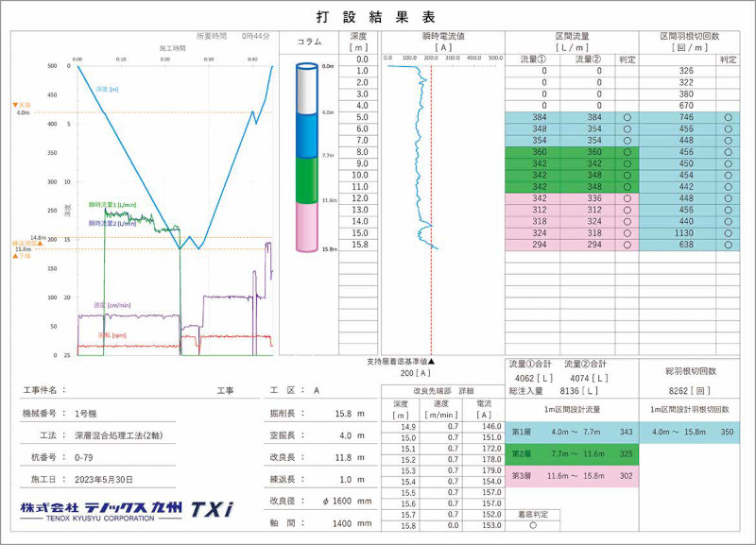This screenshot has height=545, width=756.
Task: Click the 支持層着底基準値 triangle marker
Action: pyautogui.click(x=432, y=362)
